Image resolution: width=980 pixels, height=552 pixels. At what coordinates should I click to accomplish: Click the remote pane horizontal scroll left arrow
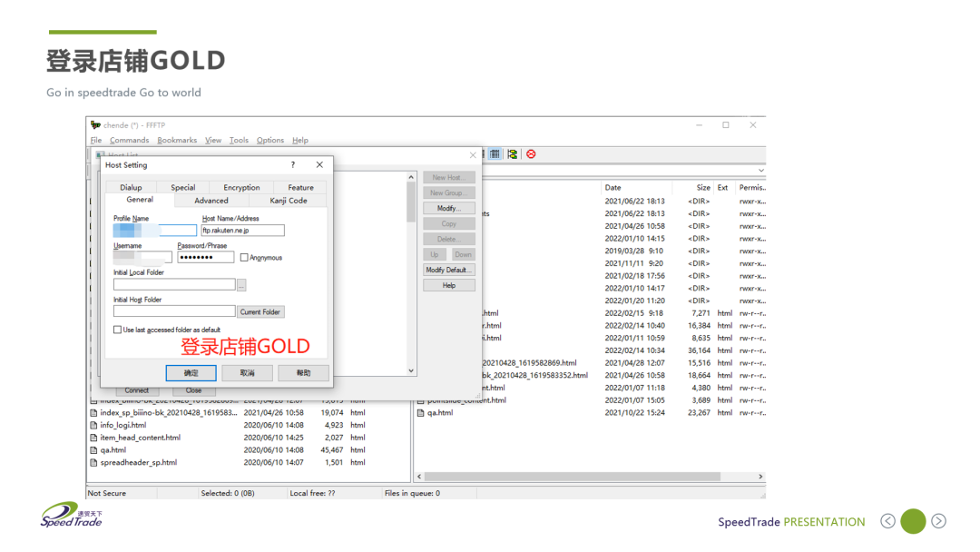point(419,477)
